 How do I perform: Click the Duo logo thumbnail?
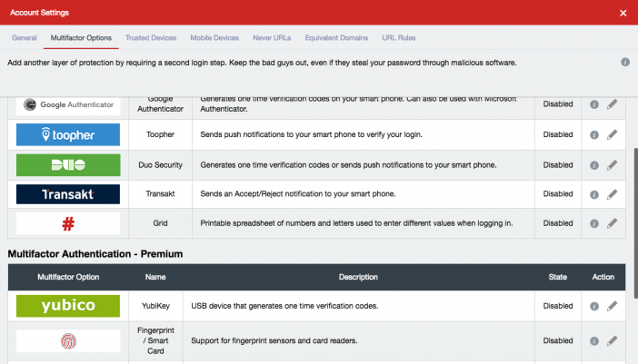click(x=68, y=165)
